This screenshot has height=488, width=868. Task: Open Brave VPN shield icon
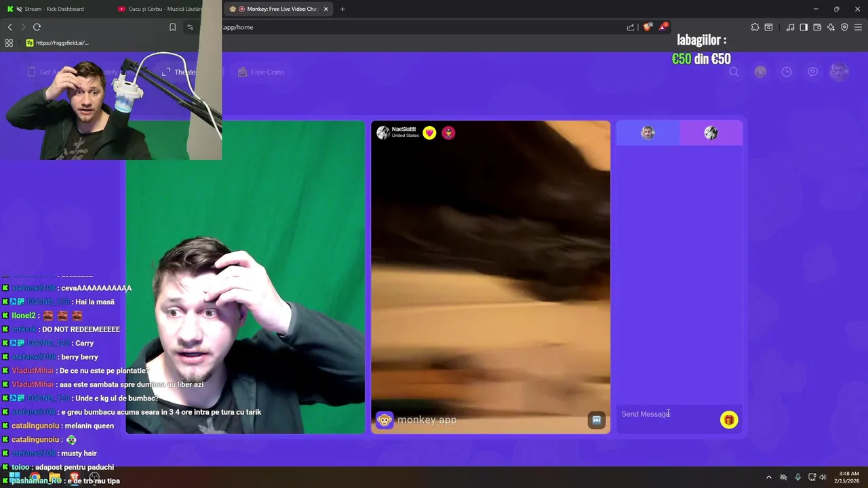pos(844,27)
